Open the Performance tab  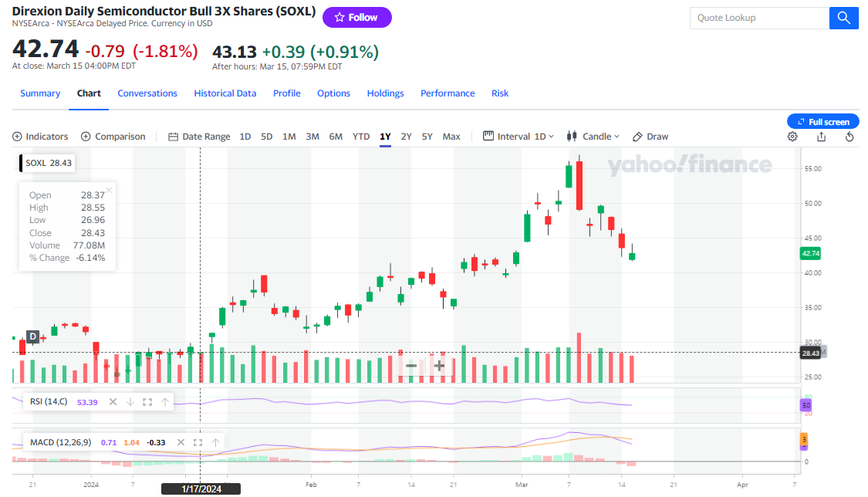coord(448,93)
